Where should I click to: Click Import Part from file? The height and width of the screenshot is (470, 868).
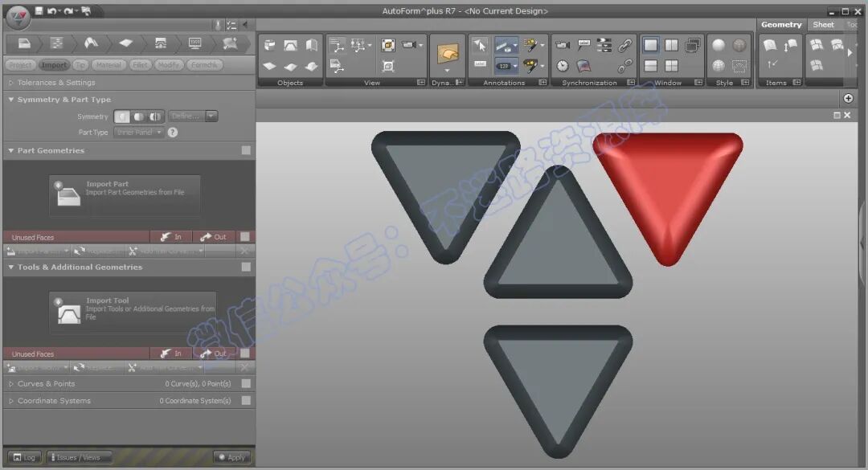pyautogui.click(x=125, y=195)
